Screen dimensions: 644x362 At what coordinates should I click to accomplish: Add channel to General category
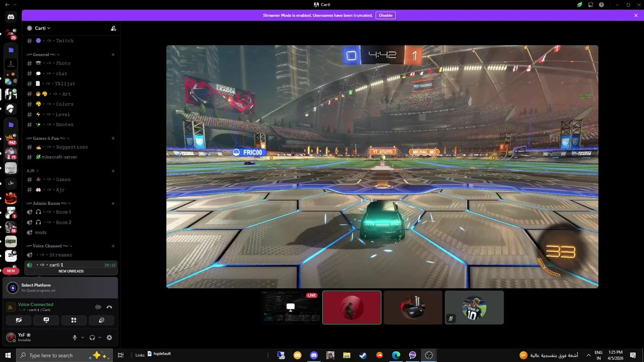[113, 54]
